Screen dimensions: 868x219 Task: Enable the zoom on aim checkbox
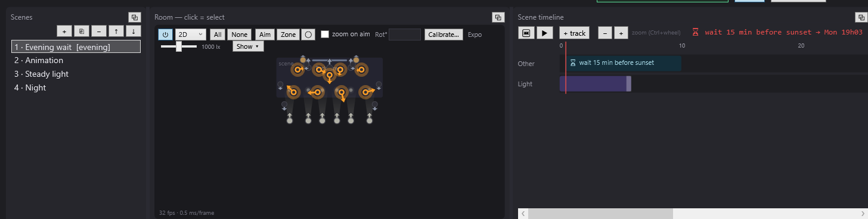[x=325, y=35]
